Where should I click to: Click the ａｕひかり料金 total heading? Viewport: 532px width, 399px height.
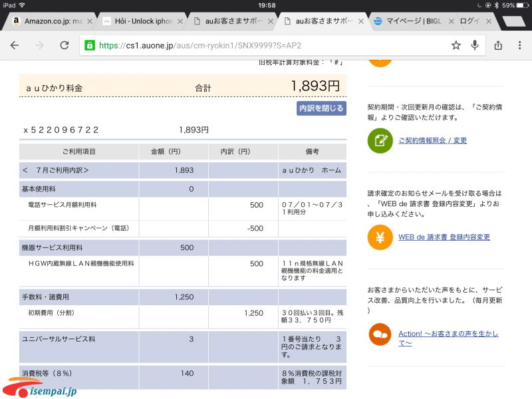pos(55,88)
